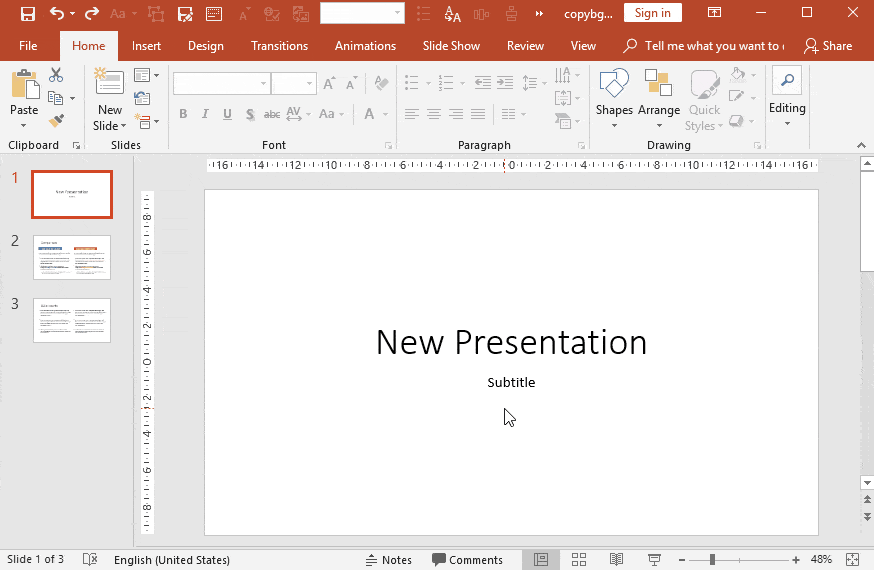Click Ribbon Display Options icon
Viewport: 874px width, 570px height.
click(714, 12)
